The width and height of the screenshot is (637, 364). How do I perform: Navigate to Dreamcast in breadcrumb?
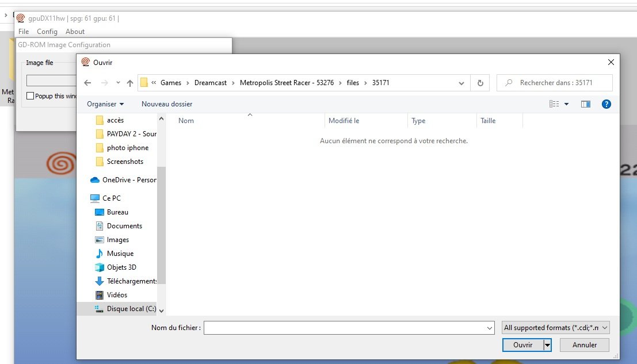[x=211, y=83]
